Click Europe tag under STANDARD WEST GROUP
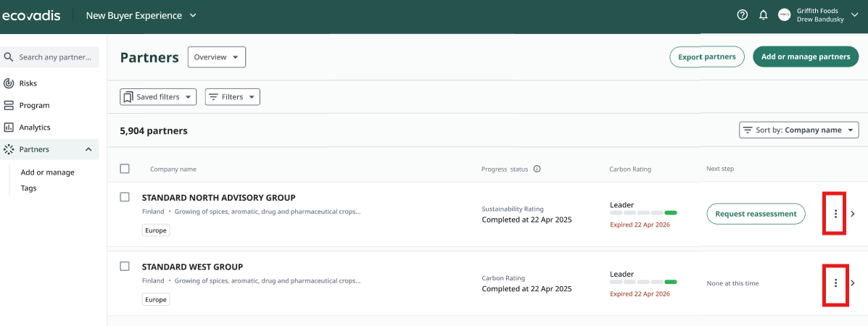The height and width of the screenshot is (326, 868). 156,299
